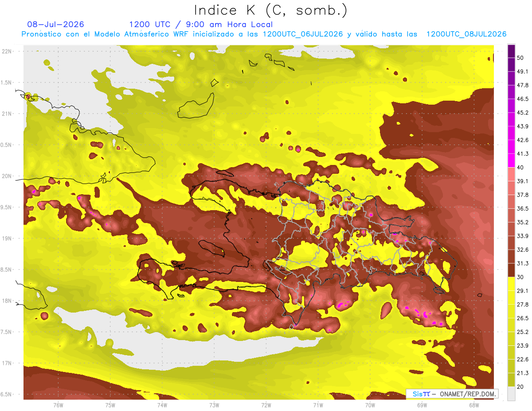Click the '45.2' legend value
The height and width of the screenshot is (411, 532).
(523, 113)
